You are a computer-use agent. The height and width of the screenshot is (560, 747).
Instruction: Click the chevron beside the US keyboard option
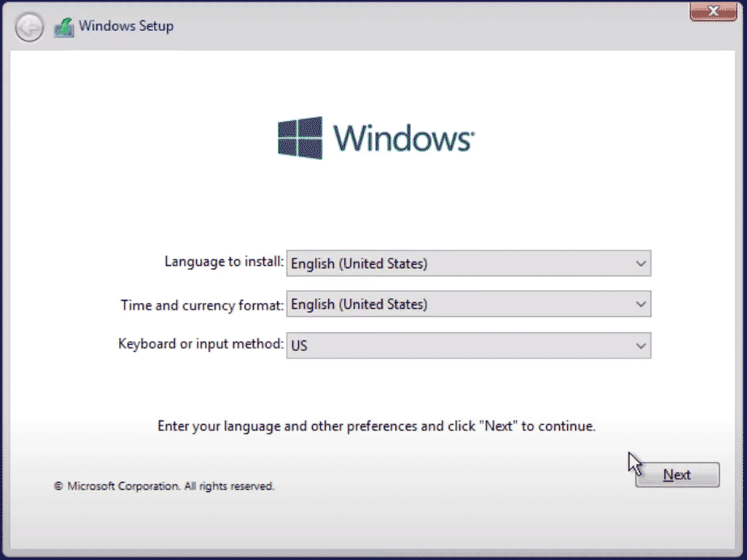[x=641, y=346]
